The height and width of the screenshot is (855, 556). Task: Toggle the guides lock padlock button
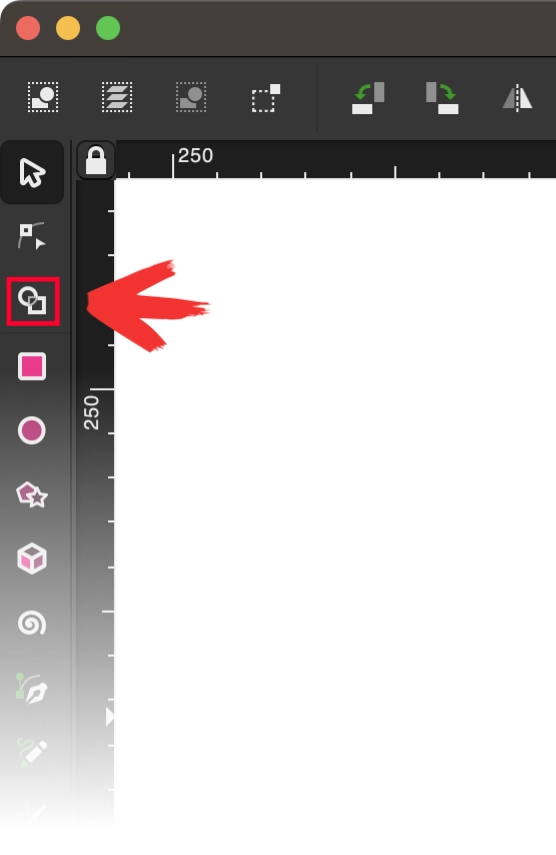pos(96,160)
